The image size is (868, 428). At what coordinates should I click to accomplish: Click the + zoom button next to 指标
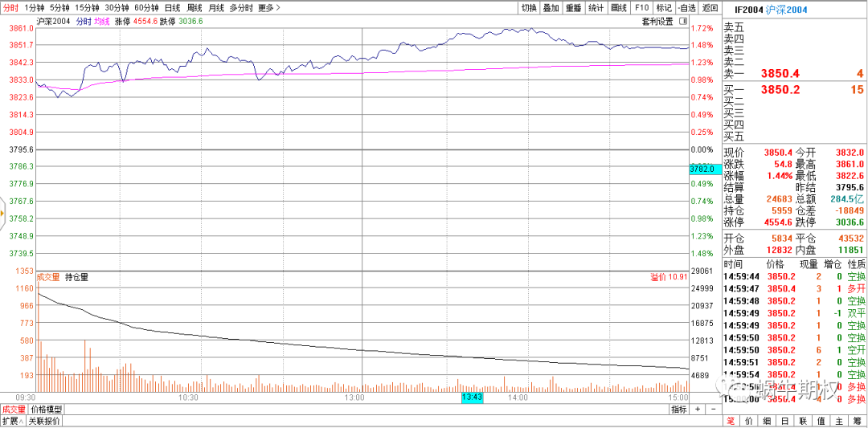point(698,410)
